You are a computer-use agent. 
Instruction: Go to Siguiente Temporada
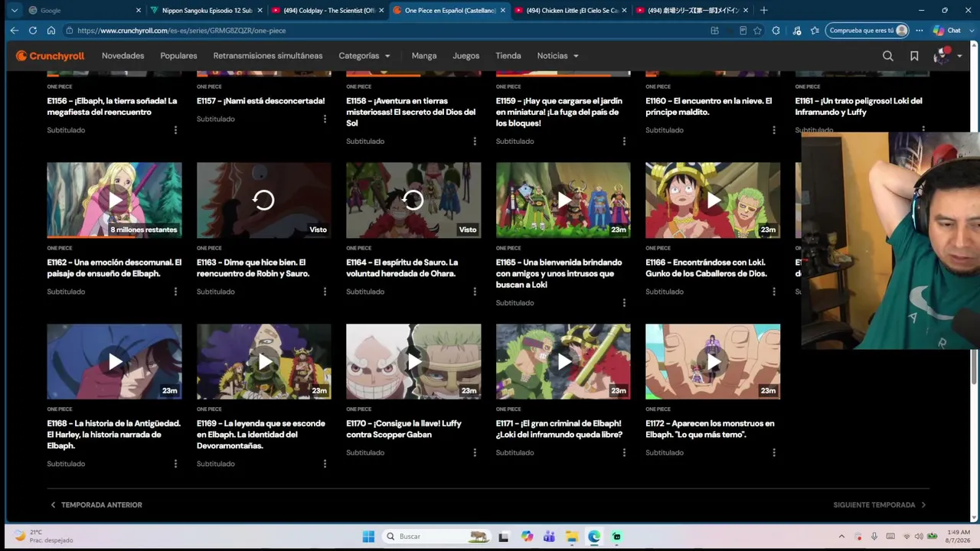880,505
